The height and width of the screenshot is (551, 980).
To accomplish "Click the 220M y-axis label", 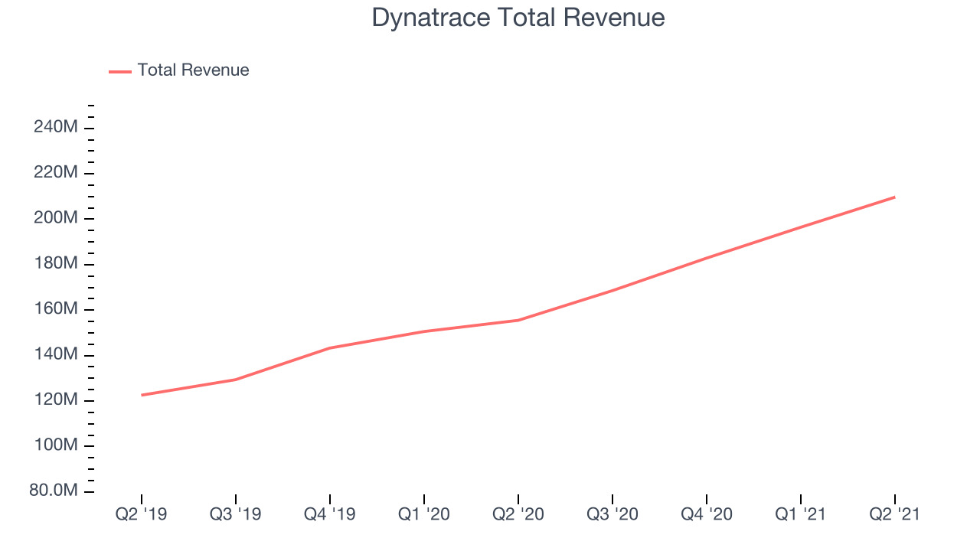I will [x=56, y=173].
